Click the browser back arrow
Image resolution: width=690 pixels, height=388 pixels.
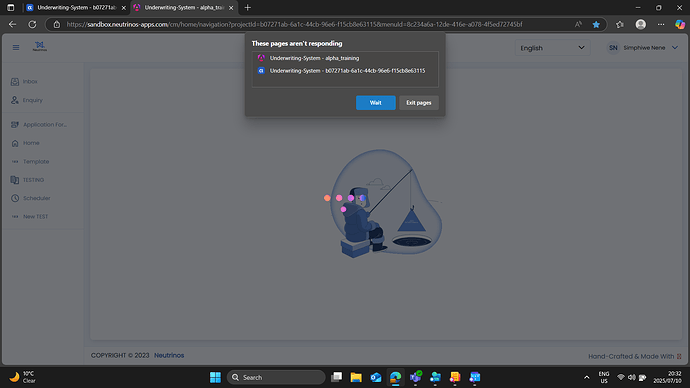point(12,25)
